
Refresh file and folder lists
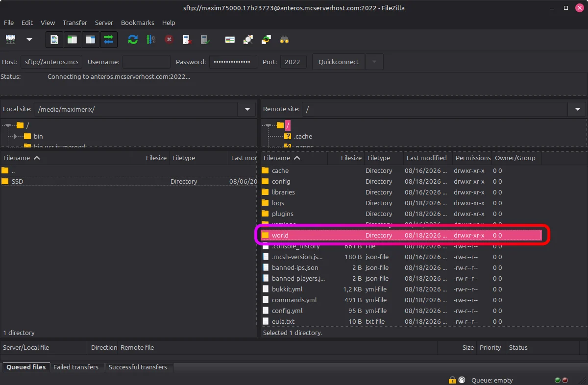pos(133,40)
